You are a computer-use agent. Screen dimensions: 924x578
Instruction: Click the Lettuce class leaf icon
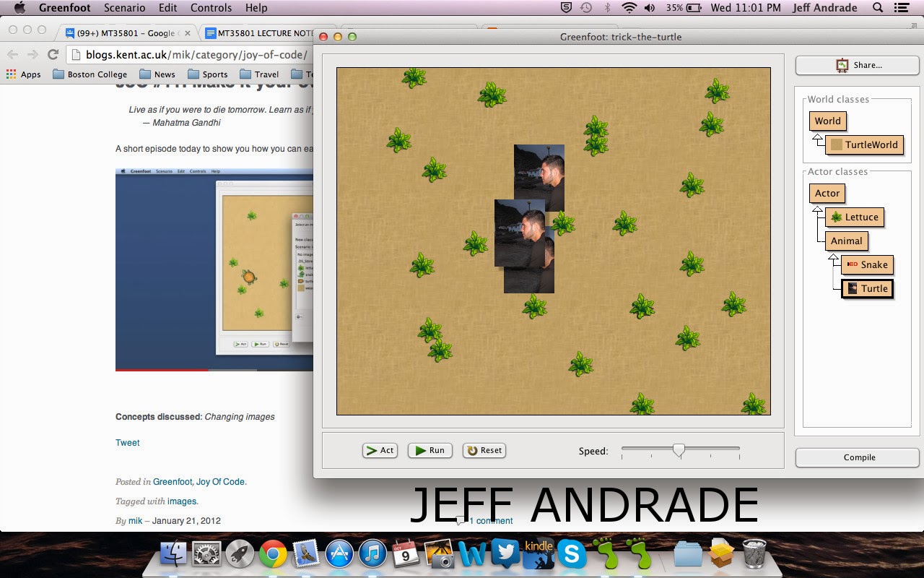836,217
